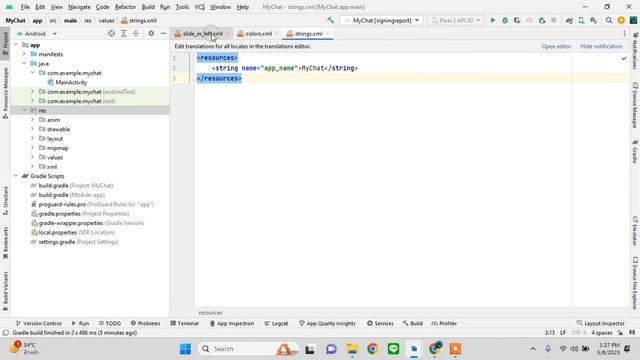This screenshot has width=640, height=360.
Task: Toggle tool window bars icon in status bar
Action: tap(5, 333)
